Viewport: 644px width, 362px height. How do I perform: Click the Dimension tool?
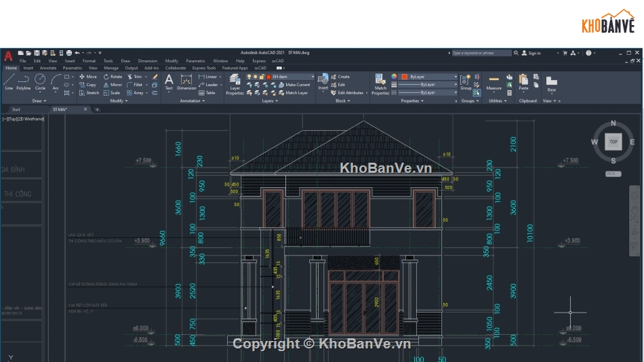186,82
